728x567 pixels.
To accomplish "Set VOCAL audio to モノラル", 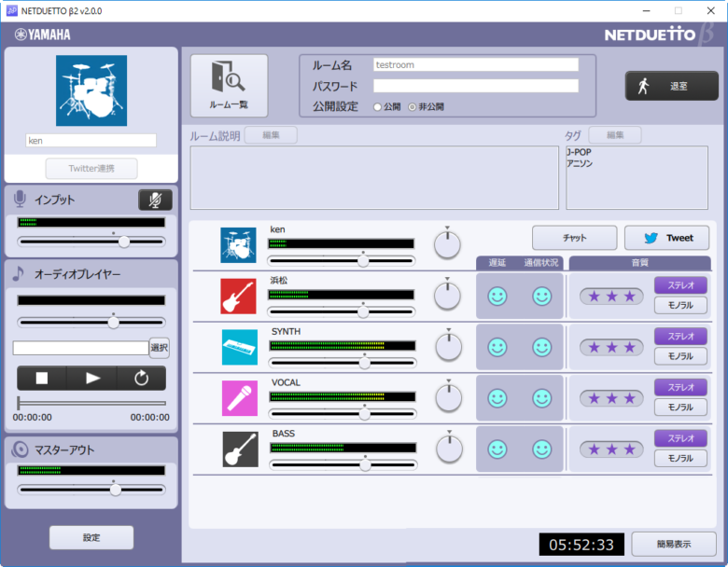I will (680, 408).
